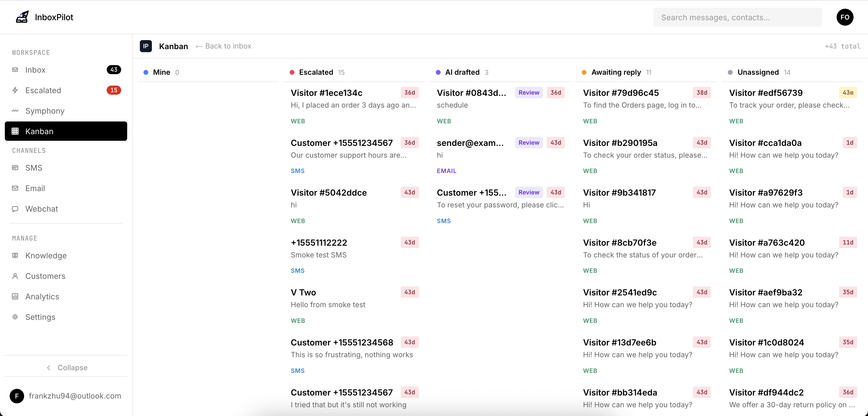
Task: Open Visitor #79d96c45 card
Action: tap(646, 106)
